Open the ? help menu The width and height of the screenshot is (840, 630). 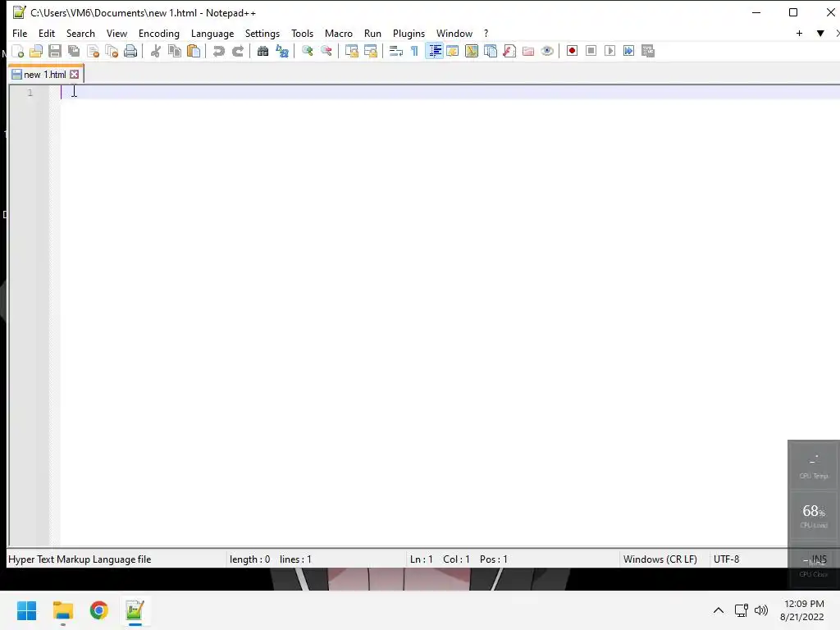pyautogui.click(x=486, y=33)
